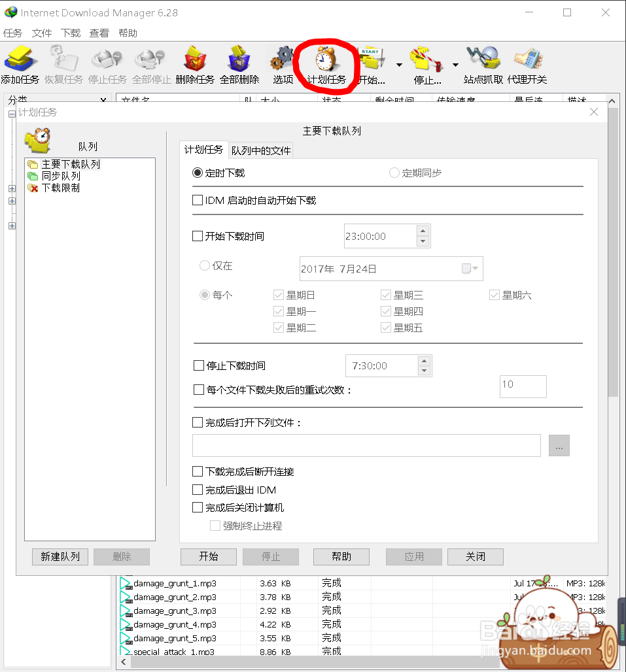Click the horizontal scrollbar left arrow
626x672 pixels.
(x=124, y=662)
